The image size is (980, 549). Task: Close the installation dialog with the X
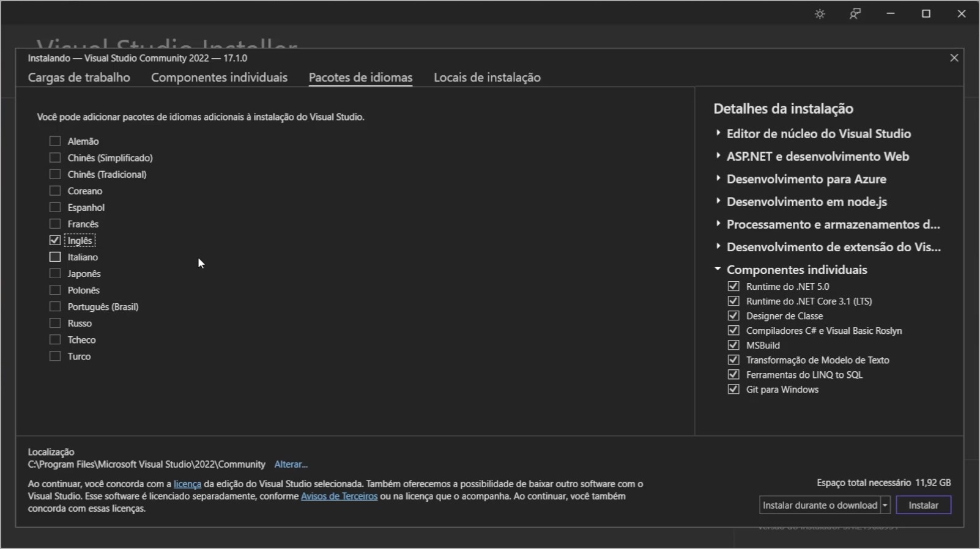click(x=954, y=58)
